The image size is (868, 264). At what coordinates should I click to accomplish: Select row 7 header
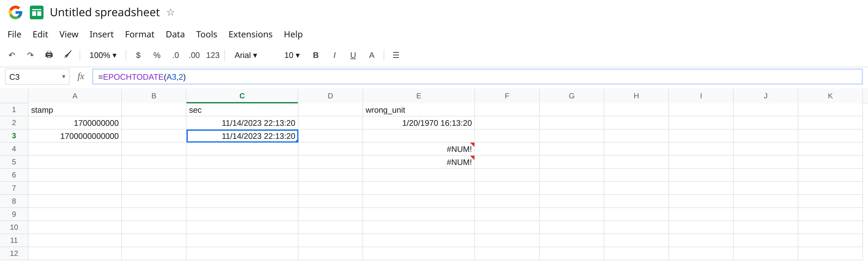coord(14,188)
